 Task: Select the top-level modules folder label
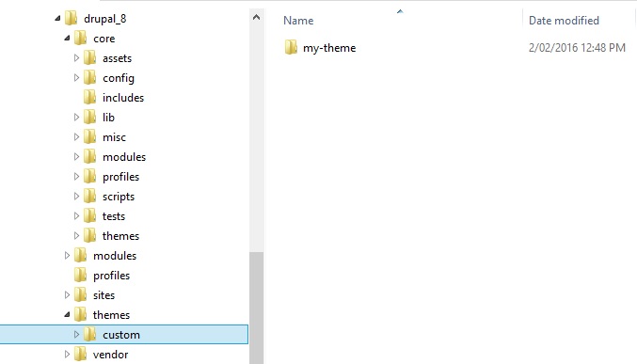click(x=115, y=256)
